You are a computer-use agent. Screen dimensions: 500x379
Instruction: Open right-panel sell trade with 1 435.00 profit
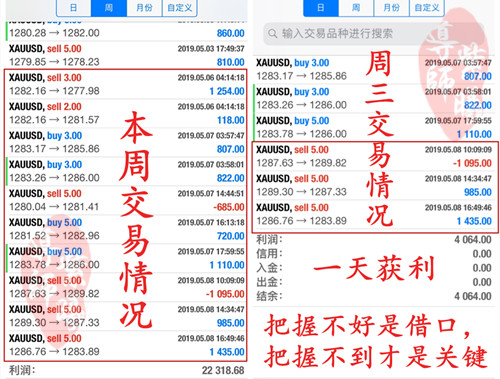(x=374, y=214)
